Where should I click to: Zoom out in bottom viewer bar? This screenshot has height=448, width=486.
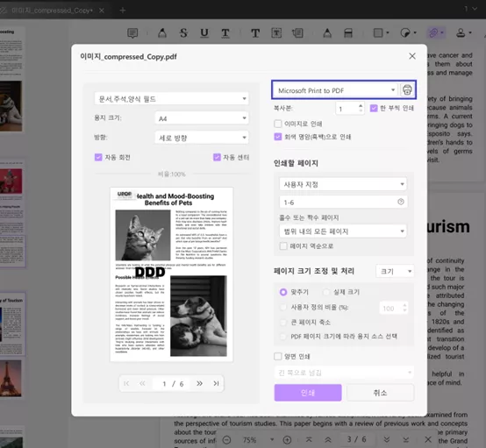227,440
